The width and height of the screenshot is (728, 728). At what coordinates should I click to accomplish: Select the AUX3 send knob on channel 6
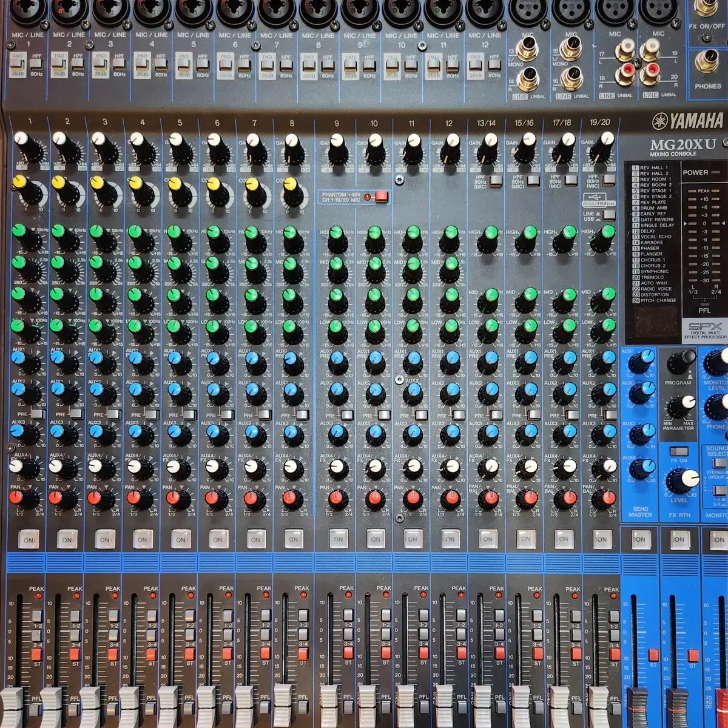tap(216, 434)
